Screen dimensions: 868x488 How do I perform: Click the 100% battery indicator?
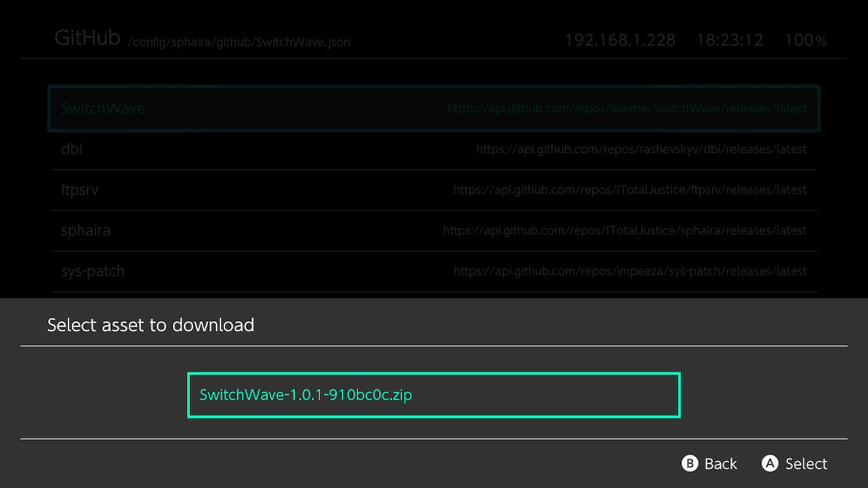point(806,41)
